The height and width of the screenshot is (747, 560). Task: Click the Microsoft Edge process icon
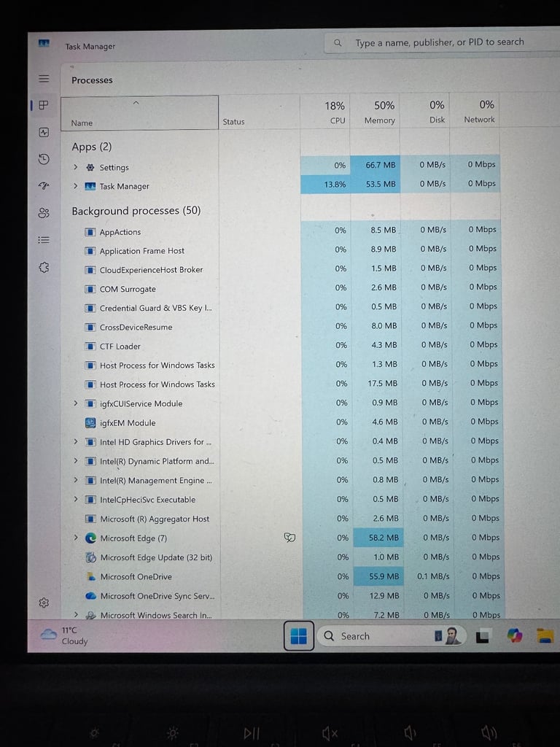90,538
